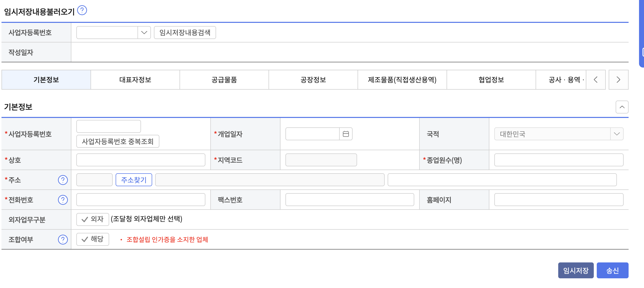Open the 제조물품(직접생산용역) tab
This screenshot has width=644, height=288.
coord(402,80)
